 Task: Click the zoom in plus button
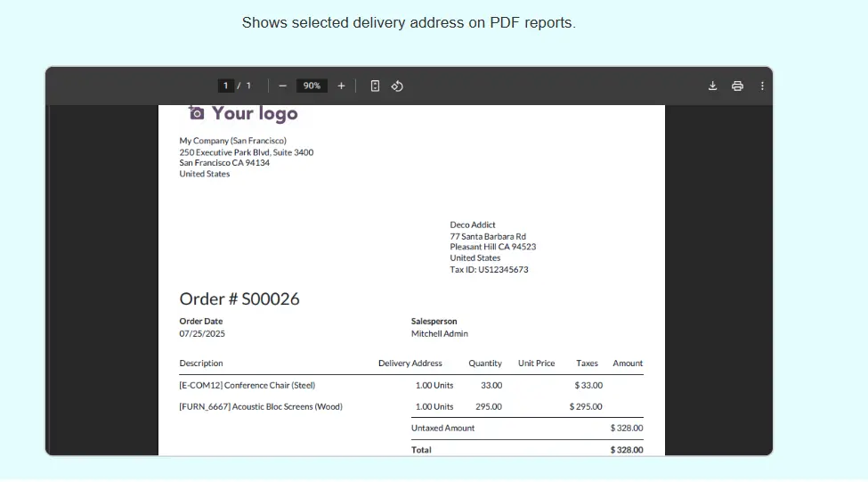click(341, 86)
